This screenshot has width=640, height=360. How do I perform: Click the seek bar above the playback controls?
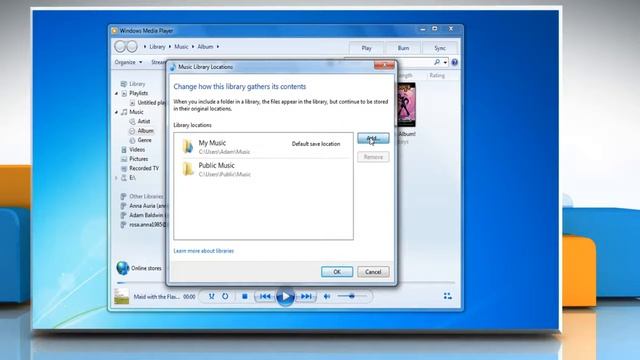(285, 282)
